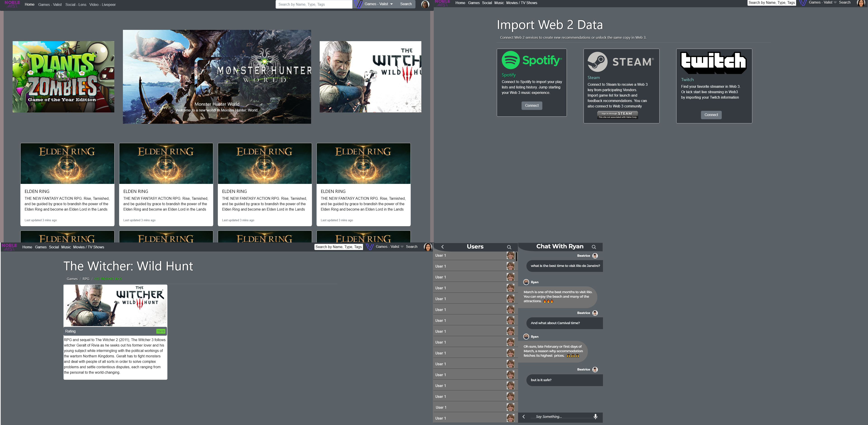Image resolution: width=868 pixels, height=425 pixels.
Task: Click the back chevron beside Say Something
Action: pyautogui.click(x=524, y=417)
